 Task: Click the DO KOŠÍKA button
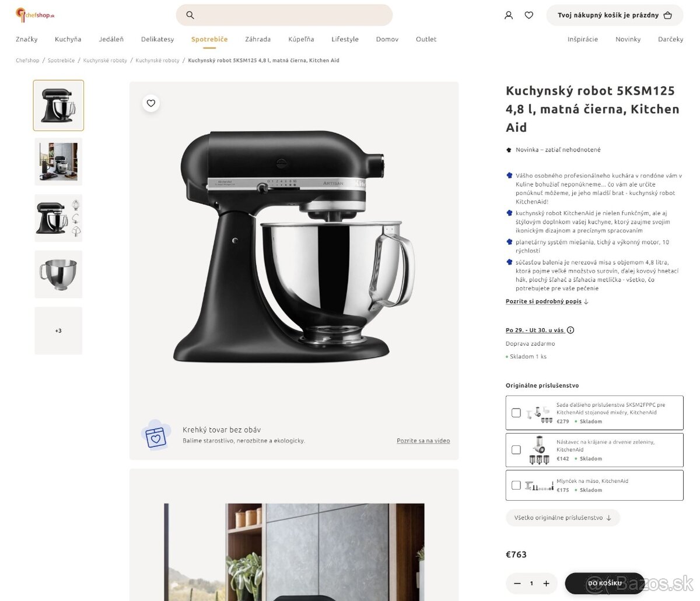pyautogui.click(x=605, y=584)
